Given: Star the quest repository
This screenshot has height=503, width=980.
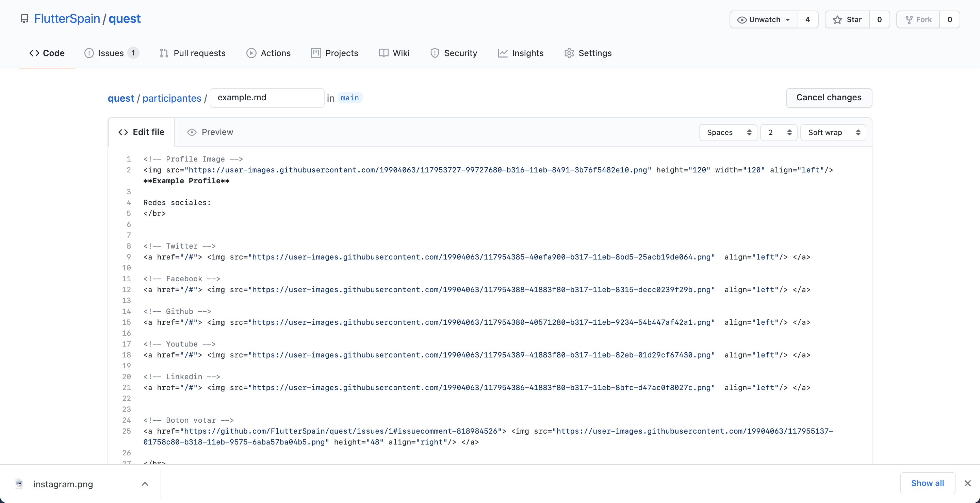Looking at the screenshot, I should 847,19.
